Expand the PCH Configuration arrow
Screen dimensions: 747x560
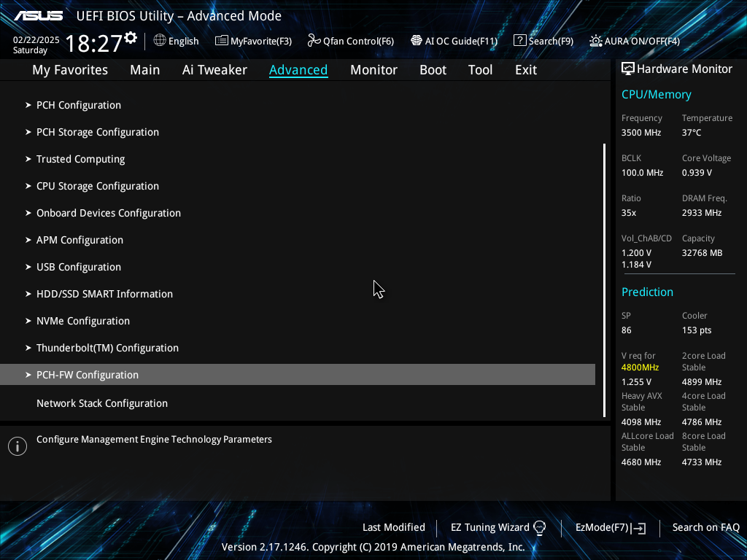tap(28, 105)
